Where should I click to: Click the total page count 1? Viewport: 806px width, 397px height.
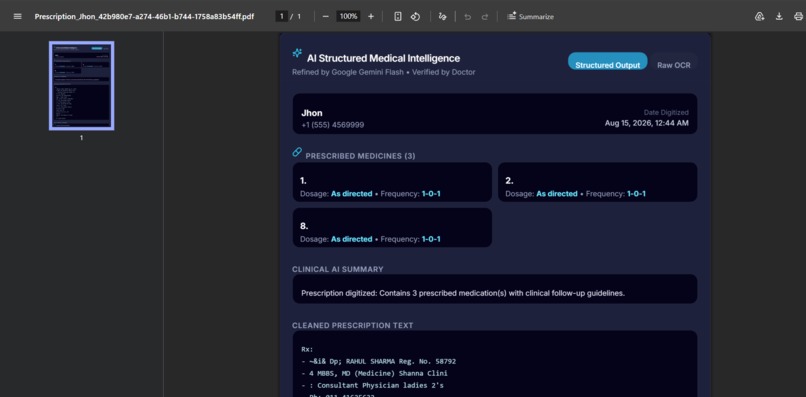[299, 16]
